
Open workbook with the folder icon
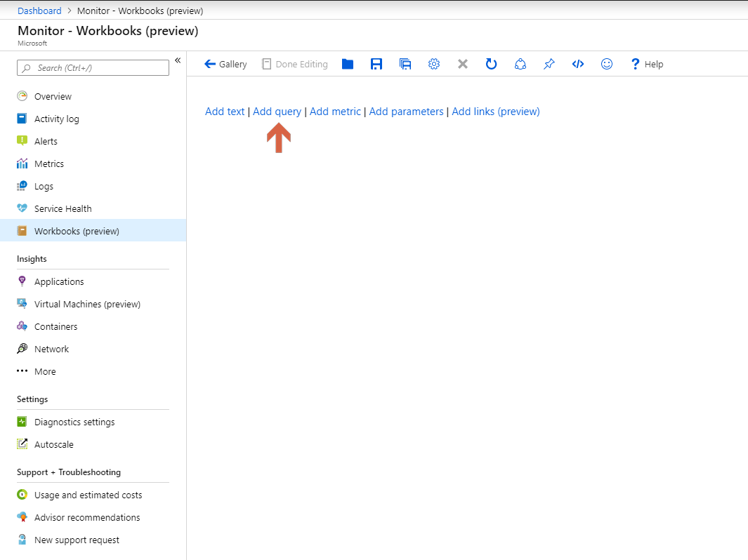point(348,64)
